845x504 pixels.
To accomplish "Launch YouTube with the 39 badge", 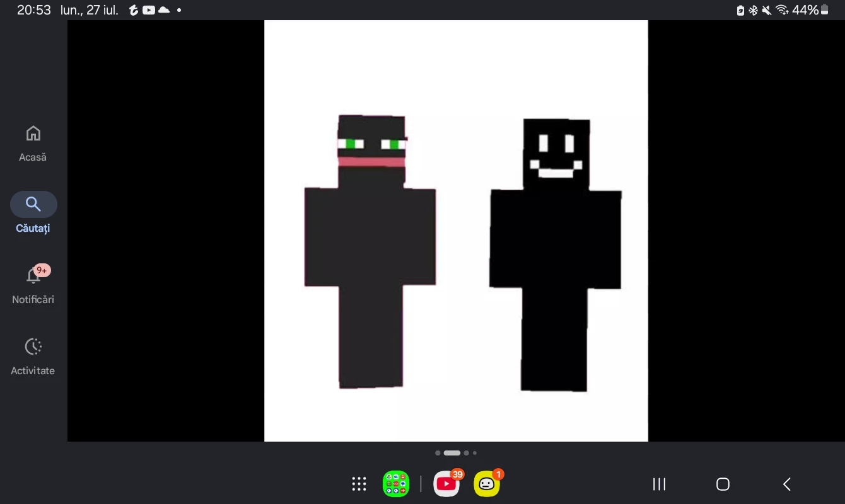I will [446, 484].
